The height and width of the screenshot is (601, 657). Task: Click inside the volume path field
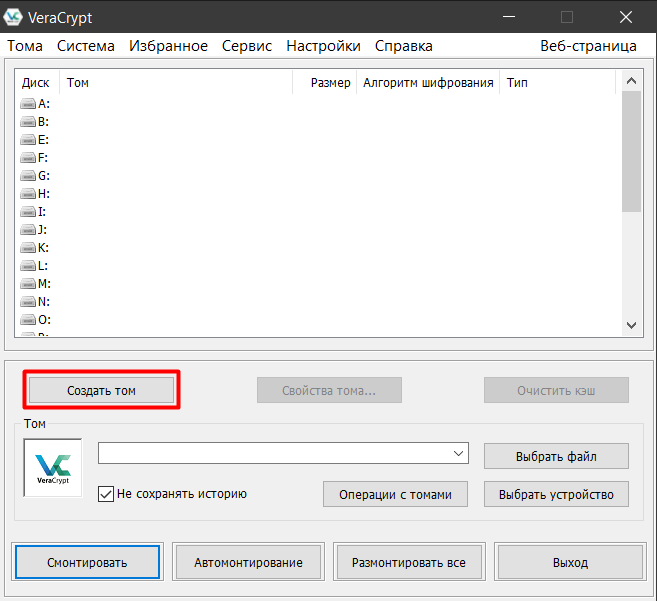pos(283,453)
